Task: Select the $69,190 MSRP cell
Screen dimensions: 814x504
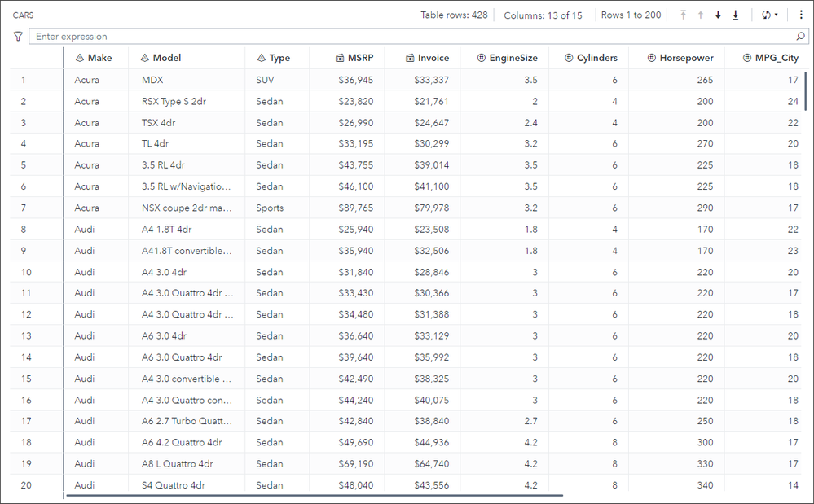Action: 347,463
